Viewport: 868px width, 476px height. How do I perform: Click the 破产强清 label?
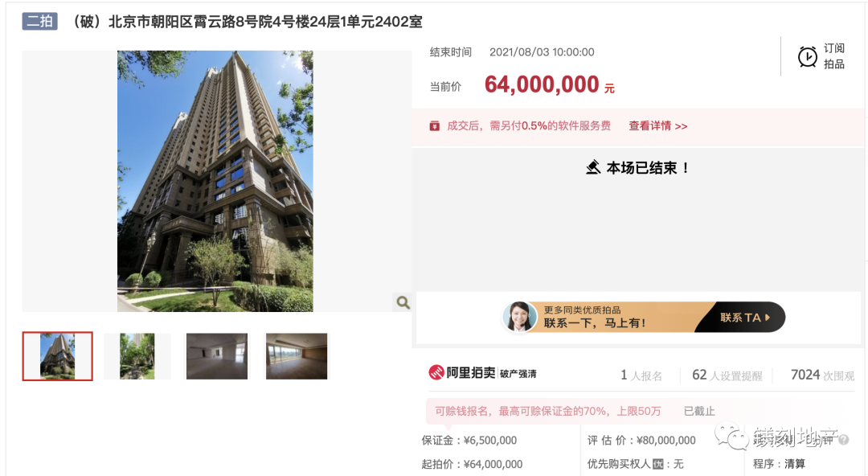518,374
